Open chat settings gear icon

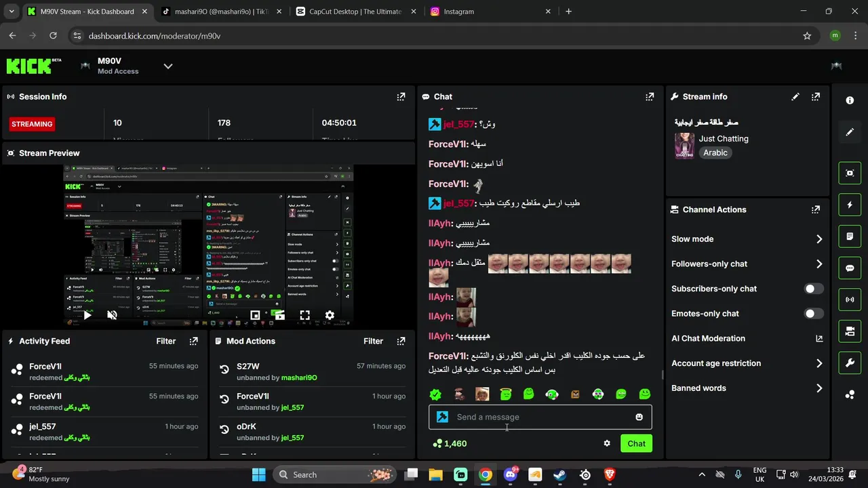(607, 443)
